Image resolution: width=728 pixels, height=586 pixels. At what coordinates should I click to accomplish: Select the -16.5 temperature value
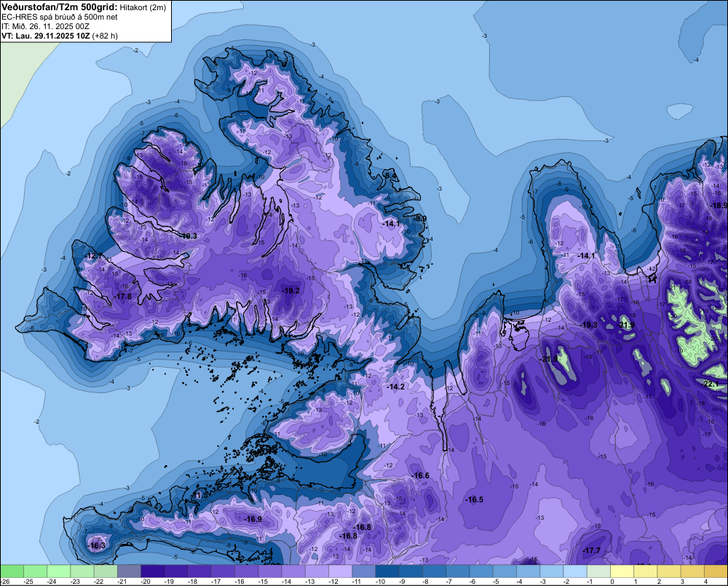coord(475,499)
